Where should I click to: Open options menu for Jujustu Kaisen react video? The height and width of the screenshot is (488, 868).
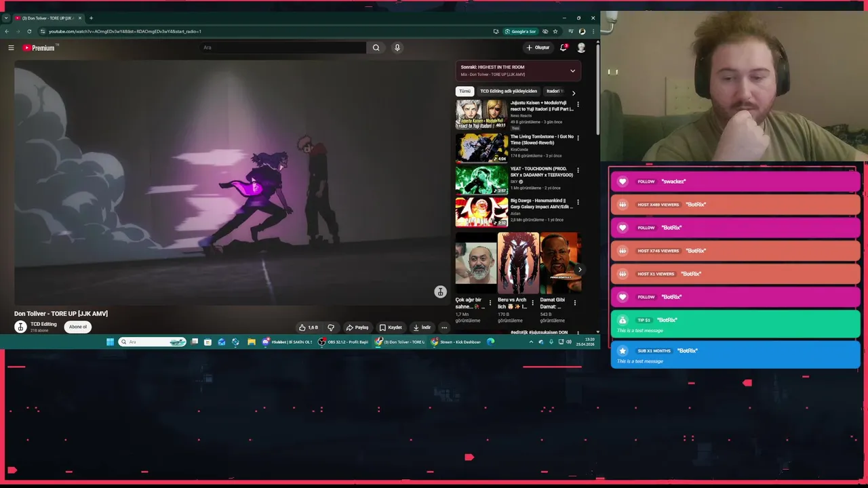coord(578,106)
